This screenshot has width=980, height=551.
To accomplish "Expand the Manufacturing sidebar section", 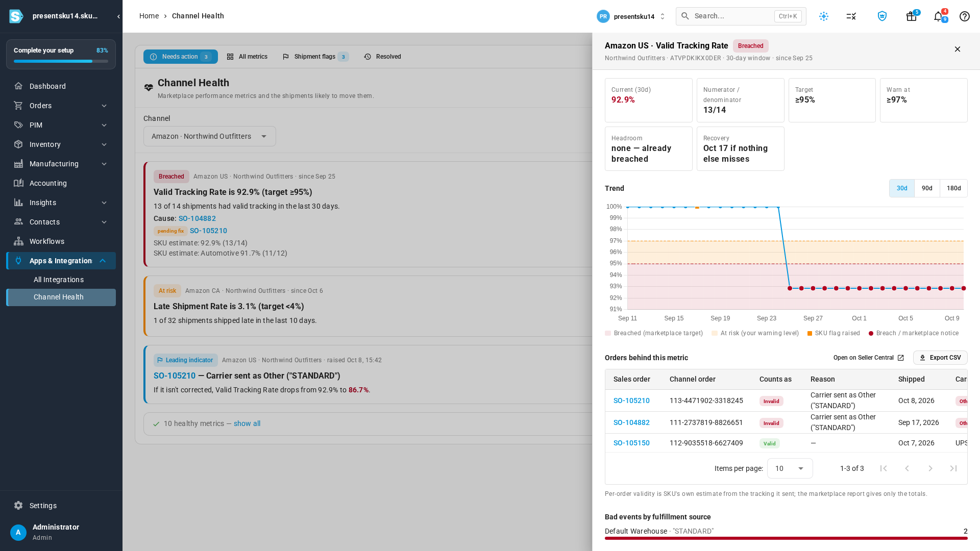I will [61, 164].
